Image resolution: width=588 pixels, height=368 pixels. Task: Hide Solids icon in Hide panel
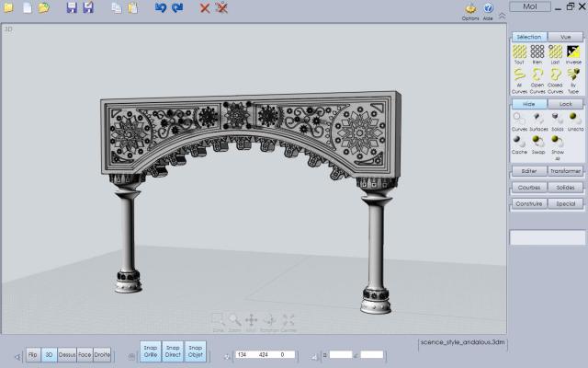tap(558, 122)
